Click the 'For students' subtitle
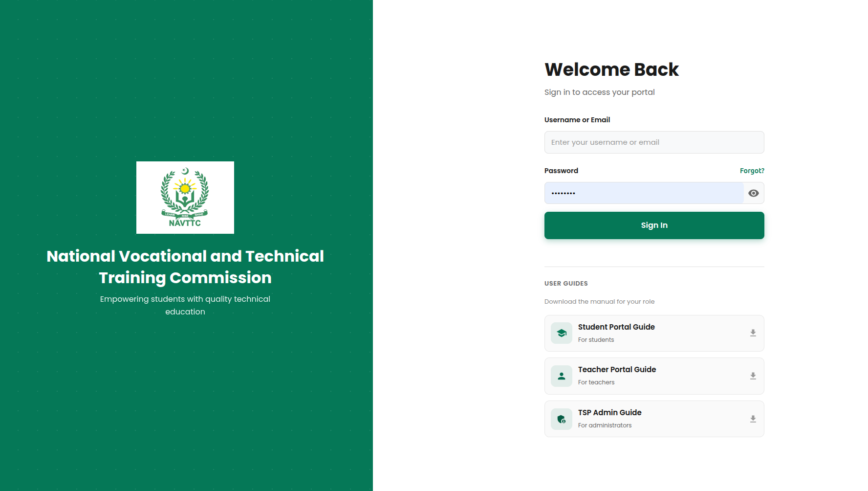Image resolution: width=868 pixels, height=491 pixels. click(x=596, y=340)
